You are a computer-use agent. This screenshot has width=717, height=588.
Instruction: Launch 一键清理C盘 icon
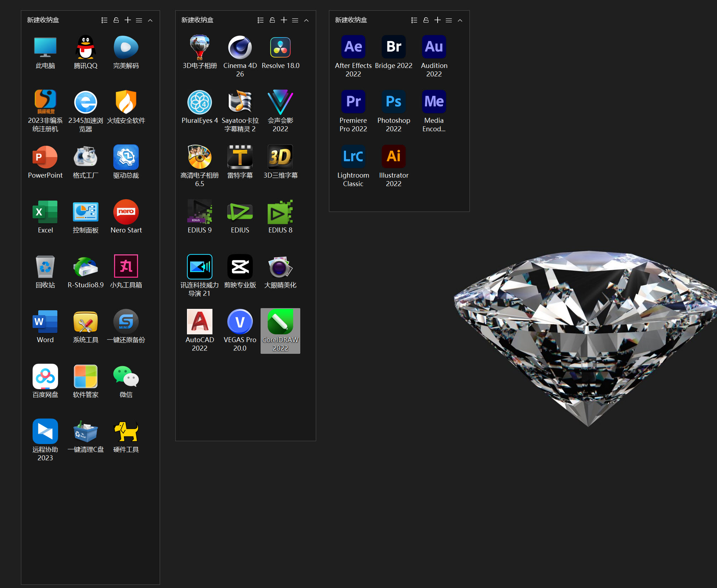click(x=86, y=431)
